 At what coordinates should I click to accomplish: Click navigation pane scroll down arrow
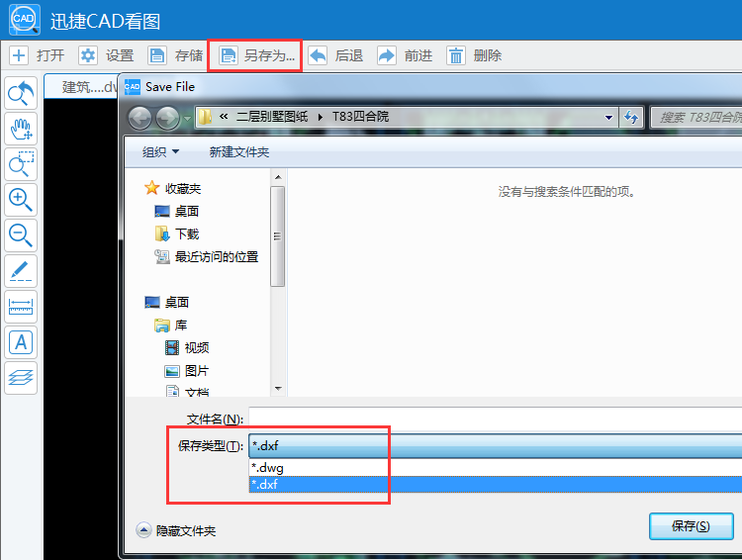pyautogui.click(x=278, y=389)
